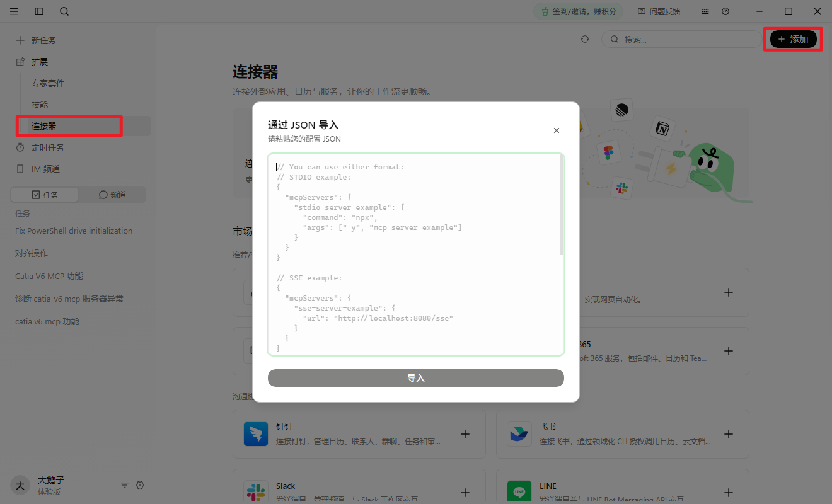Click the 连接器 page heading

(255, 71)
